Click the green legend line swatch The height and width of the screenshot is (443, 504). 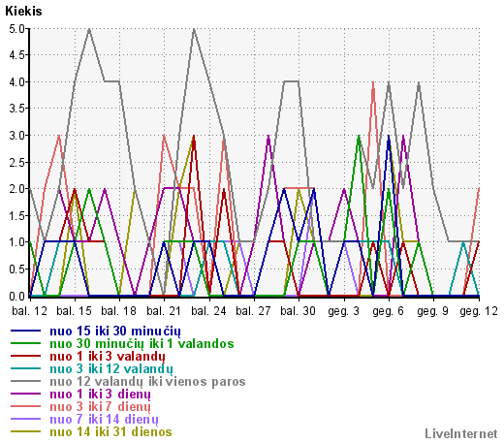26,343
